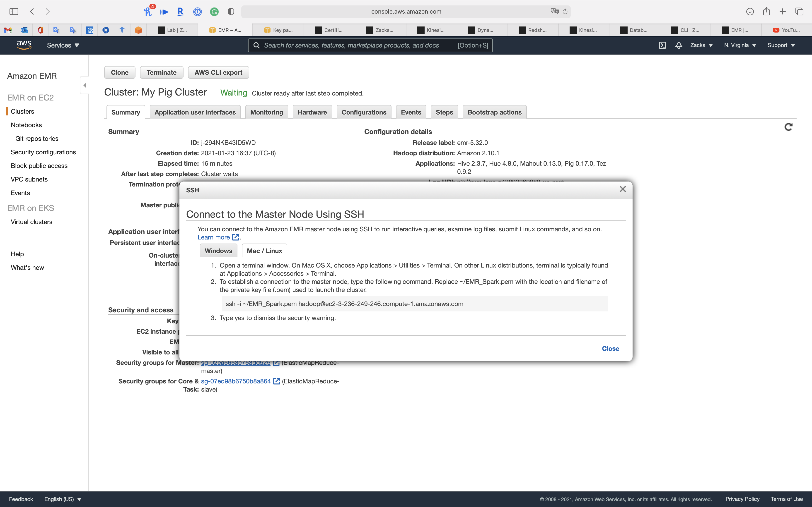Collapse the Amazon EMR side navigation
Viewport: 812px width, 507px height.
[85, 85]
